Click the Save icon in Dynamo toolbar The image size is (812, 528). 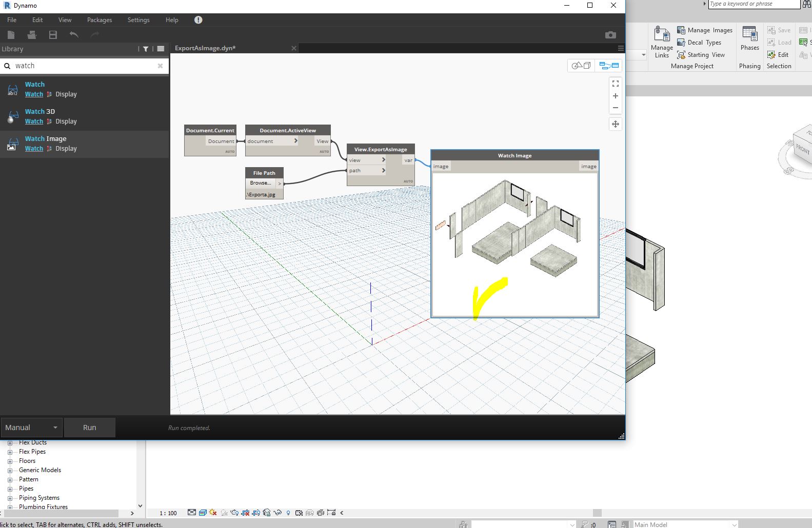coord(53,34)
